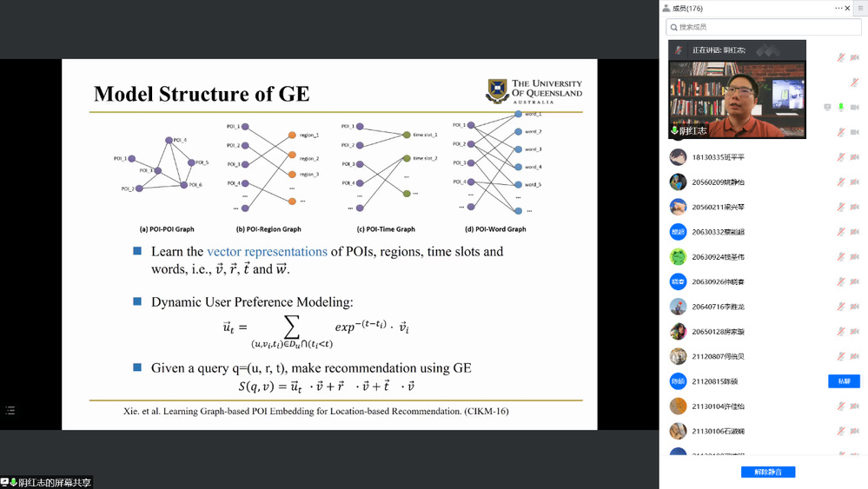The width and height of the screenshot is (868, 489).
Task: Open the three-dots more options menu
Action: pos(838,8)
